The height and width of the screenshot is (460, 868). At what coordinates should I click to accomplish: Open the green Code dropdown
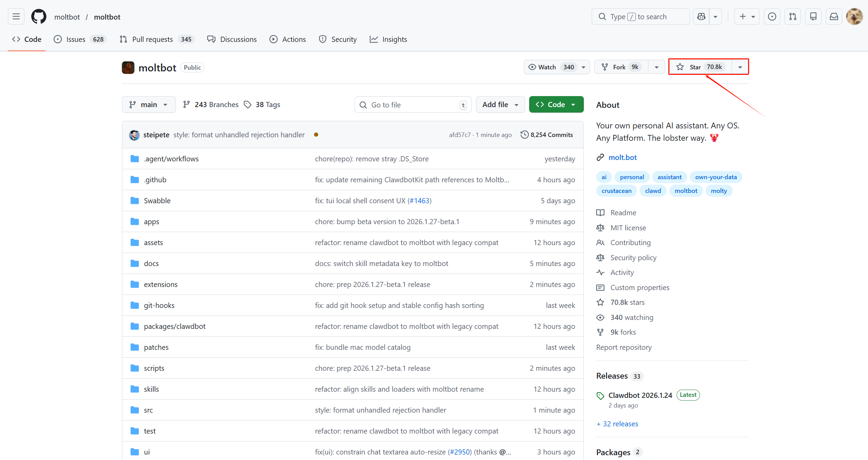(x=556, y=105)
